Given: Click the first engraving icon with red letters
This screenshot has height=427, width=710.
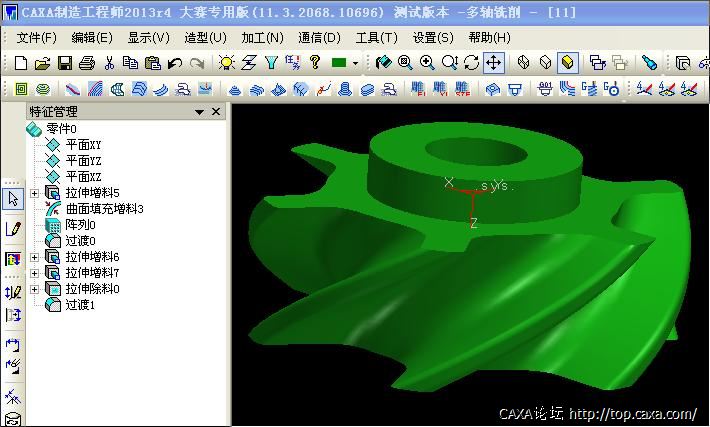Looking at the screenshot, I should (x=417, y=89).
